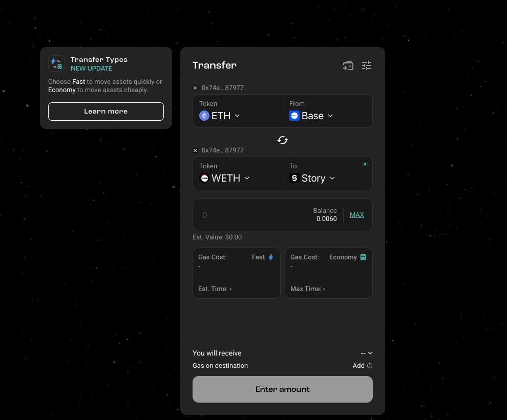Add gas on destination
507x420 pixels.
coord(358,366)
